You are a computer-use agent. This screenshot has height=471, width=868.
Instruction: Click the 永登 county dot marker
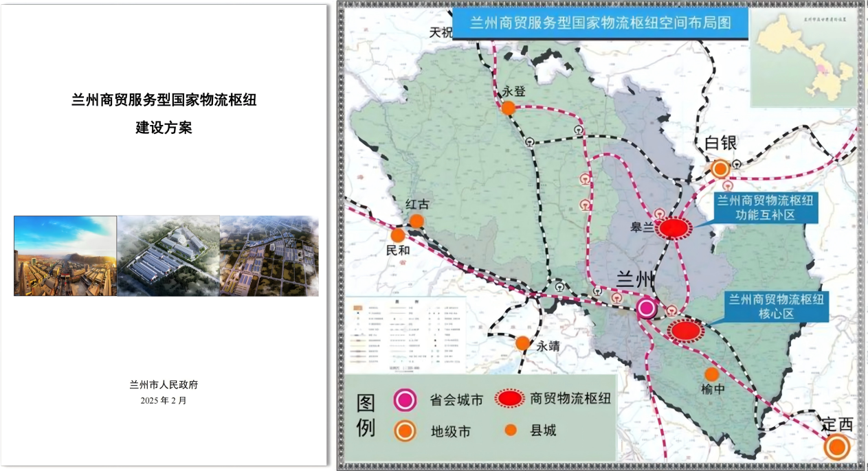pos(507,106)
